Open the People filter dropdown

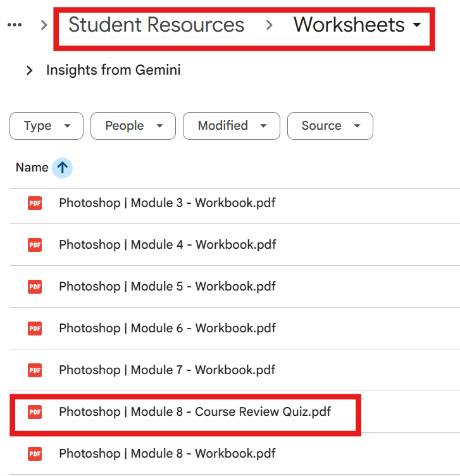click(x=131, y=126)
